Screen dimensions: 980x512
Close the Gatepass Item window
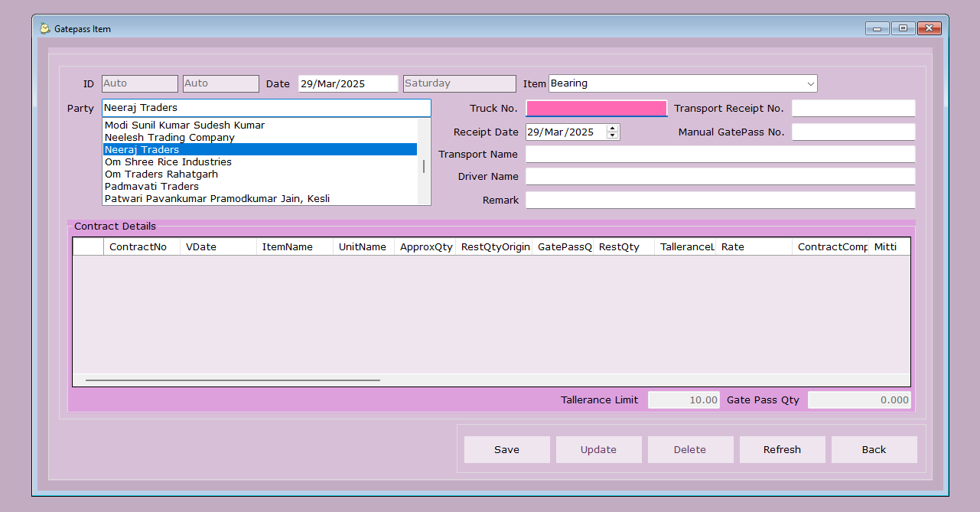click(x=930, y=28)
